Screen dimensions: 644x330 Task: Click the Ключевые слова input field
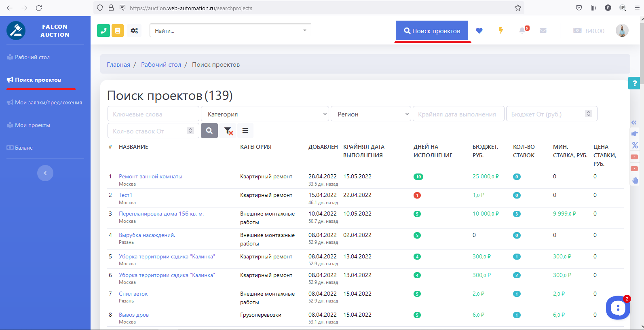pos(153,114)
